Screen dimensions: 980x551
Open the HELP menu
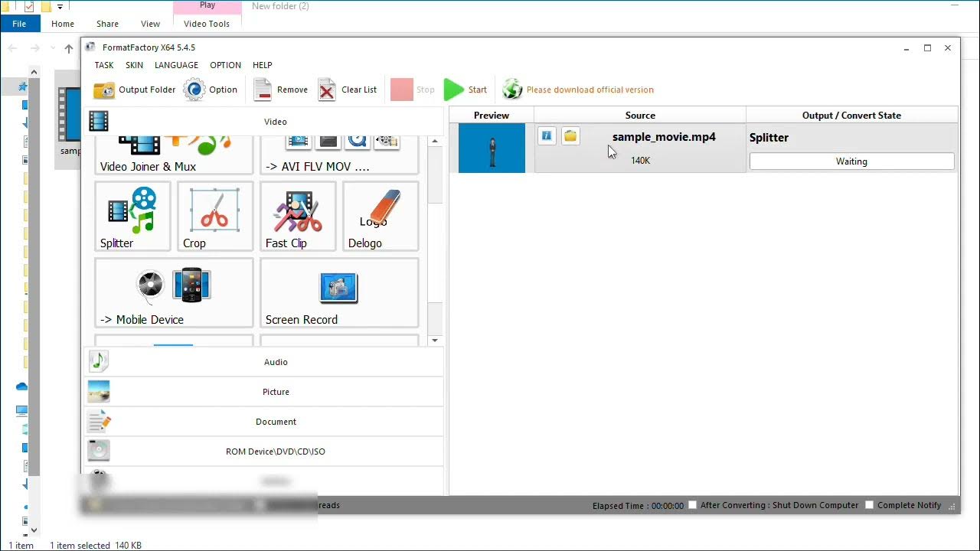(263, 65)
